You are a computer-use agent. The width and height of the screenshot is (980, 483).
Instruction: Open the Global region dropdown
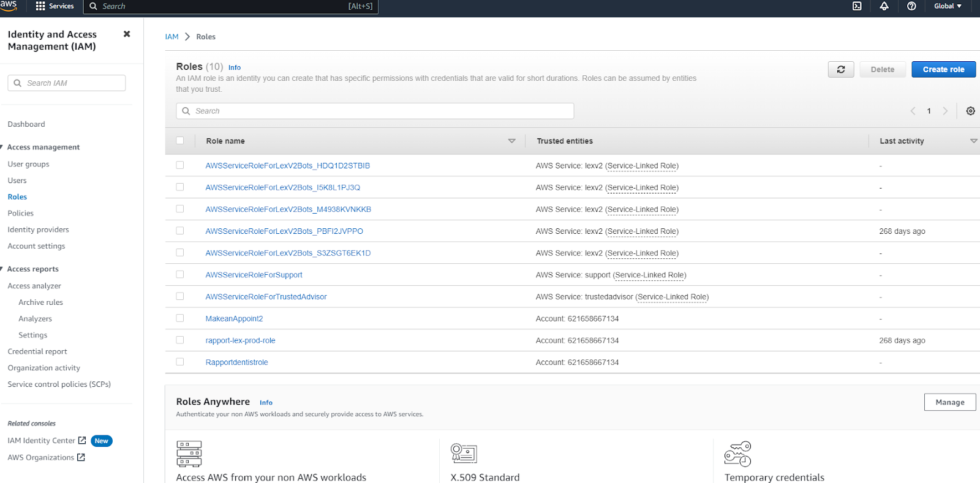tap(947, 6)
